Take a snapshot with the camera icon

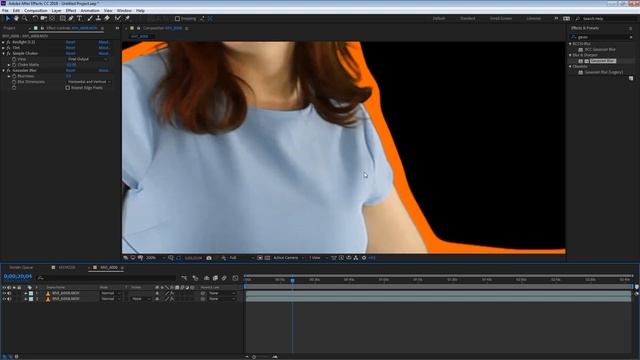[209, 258]
